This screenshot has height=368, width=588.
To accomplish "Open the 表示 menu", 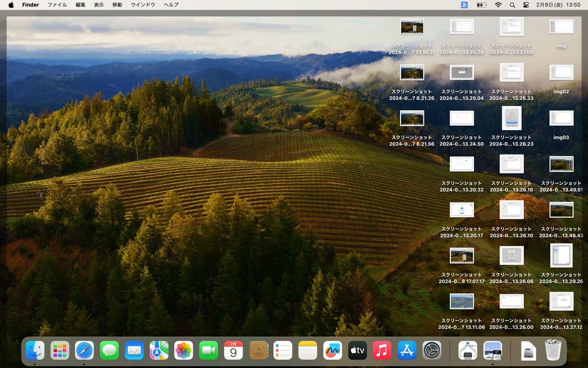I will (x=99, y=5).
